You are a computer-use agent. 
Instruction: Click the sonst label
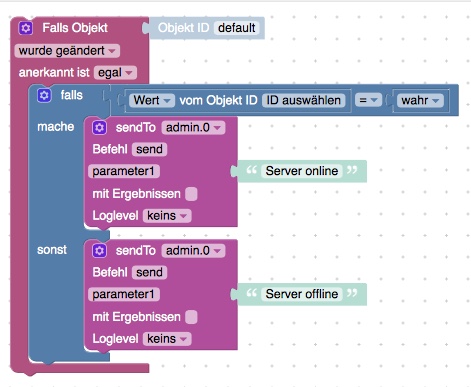pyautogui.click(x=52, y=250)
